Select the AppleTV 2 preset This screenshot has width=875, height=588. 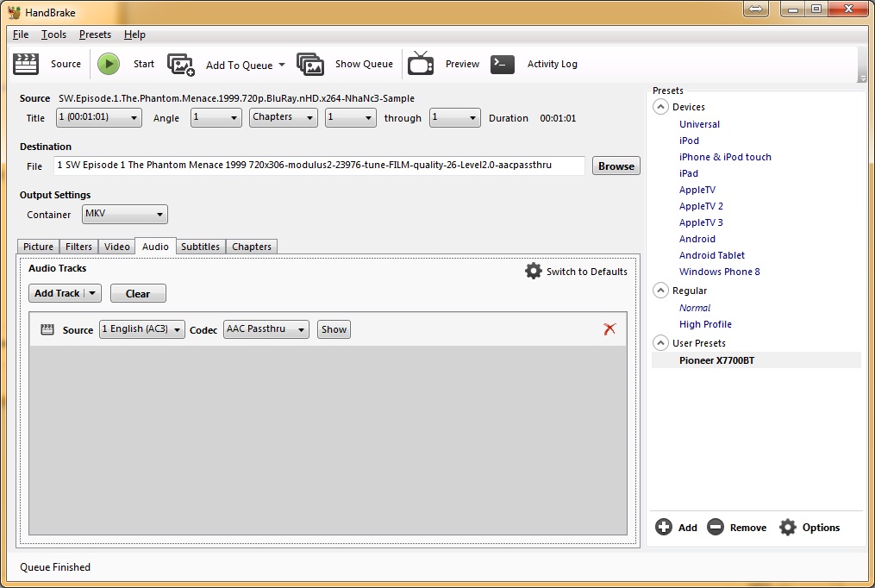pyautogui.click(x=701, y=206)
